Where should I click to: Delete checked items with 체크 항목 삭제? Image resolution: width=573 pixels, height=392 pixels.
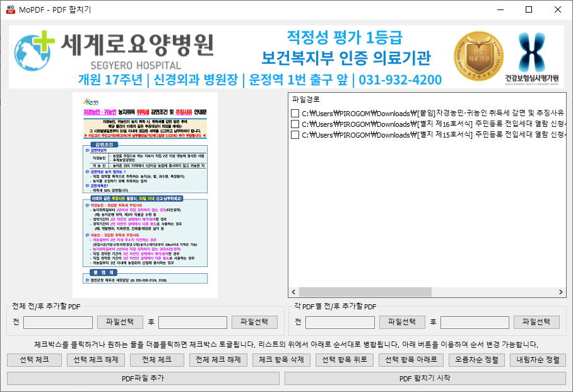click(281, 360)
